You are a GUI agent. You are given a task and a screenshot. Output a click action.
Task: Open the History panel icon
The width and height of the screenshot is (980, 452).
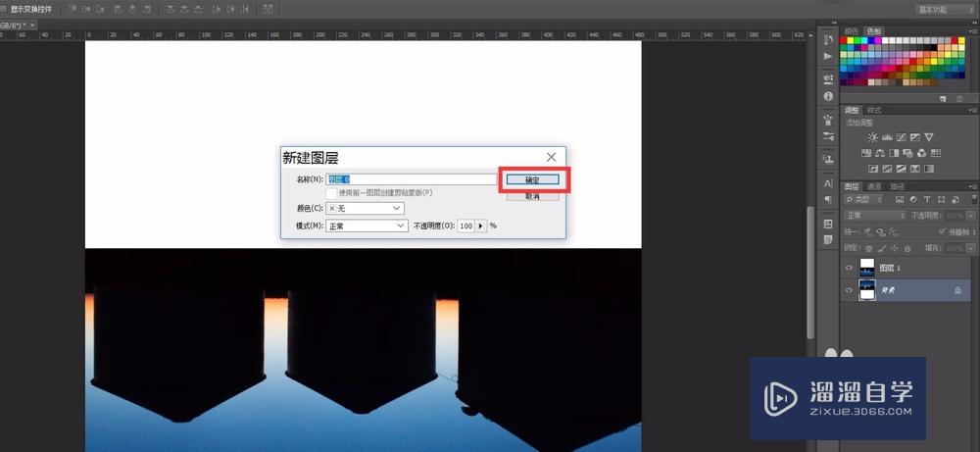829,39
